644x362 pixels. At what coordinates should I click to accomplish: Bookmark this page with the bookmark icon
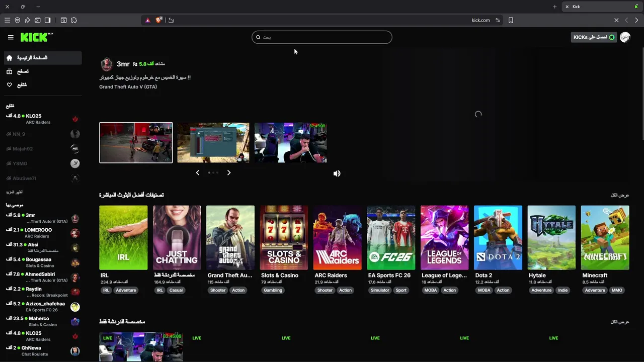pos(511,20)
